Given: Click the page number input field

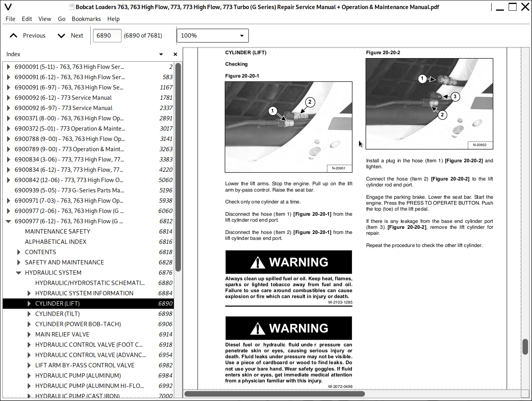Looking at the screenshot, I should [107, 36].
